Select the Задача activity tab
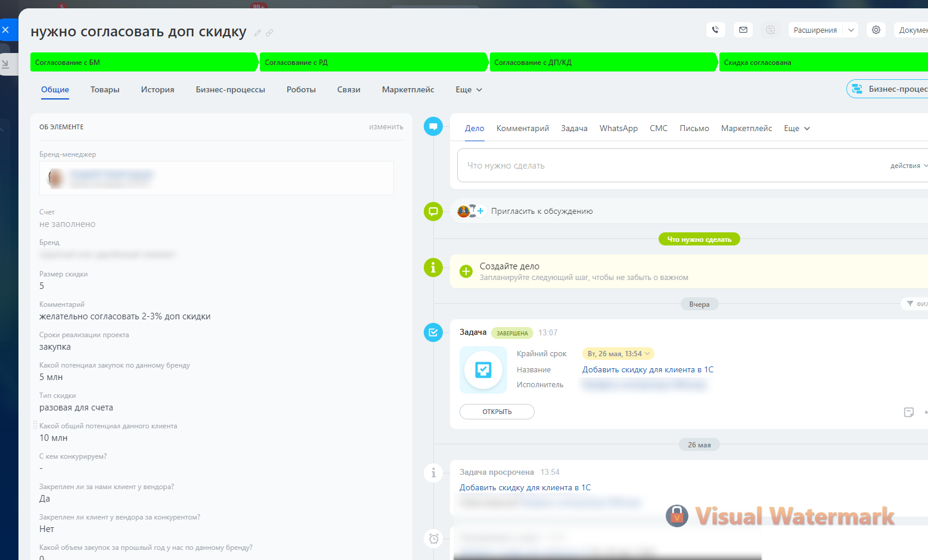 pos(574,128)
